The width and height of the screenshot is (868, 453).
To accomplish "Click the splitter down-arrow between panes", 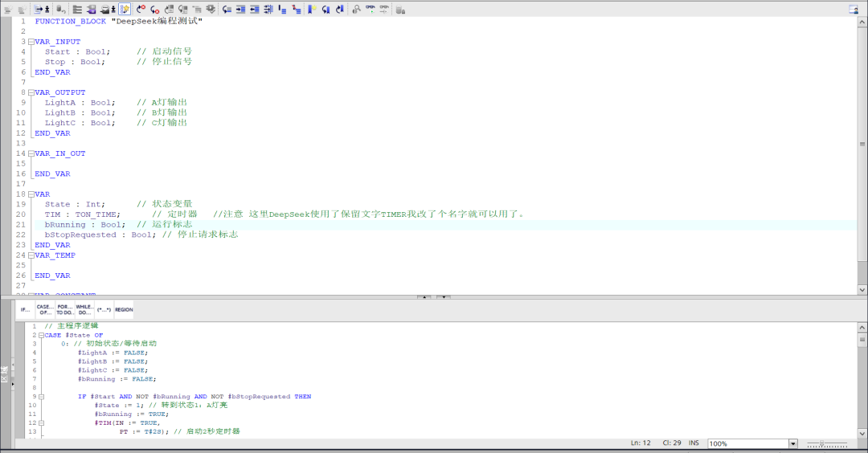I will click(444, 297).
